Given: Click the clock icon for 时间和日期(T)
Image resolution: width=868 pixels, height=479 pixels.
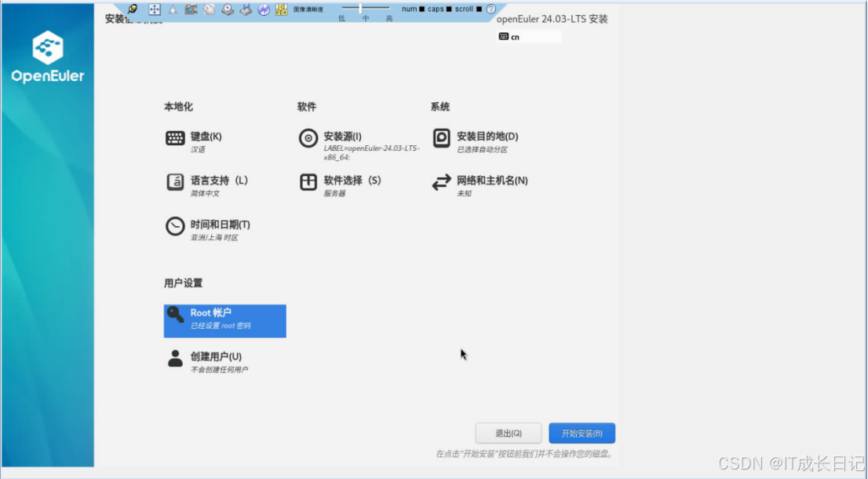Looking at the screenshot, I should pos(175,226).
